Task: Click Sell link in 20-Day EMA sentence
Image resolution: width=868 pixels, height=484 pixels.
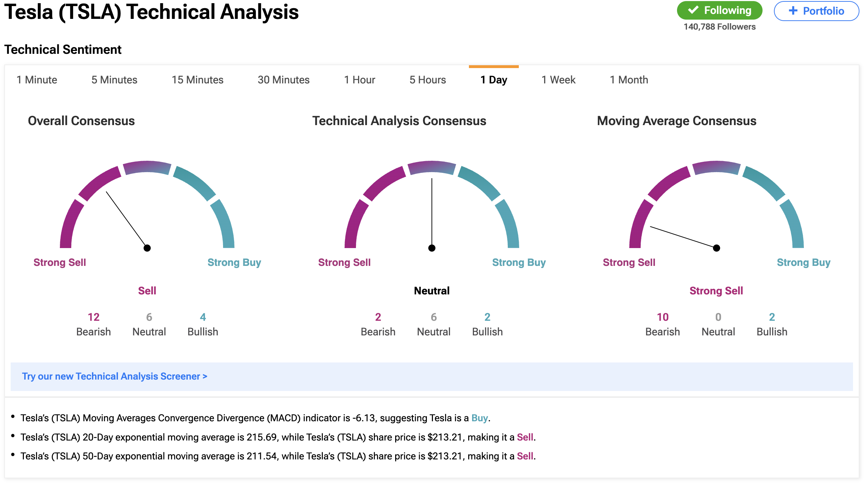Action: pyautogui.click(x=525, y=437)
